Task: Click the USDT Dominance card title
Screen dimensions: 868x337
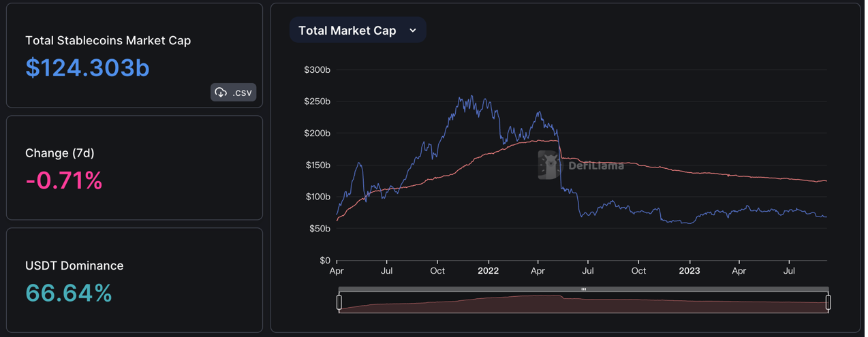Action: tap(74, 266)
